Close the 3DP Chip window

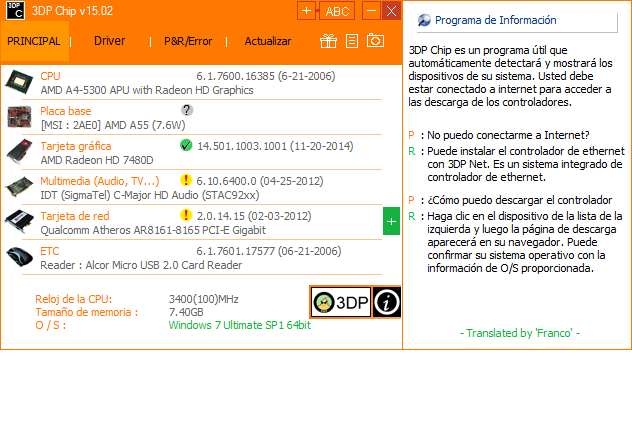tap(391, 10)
